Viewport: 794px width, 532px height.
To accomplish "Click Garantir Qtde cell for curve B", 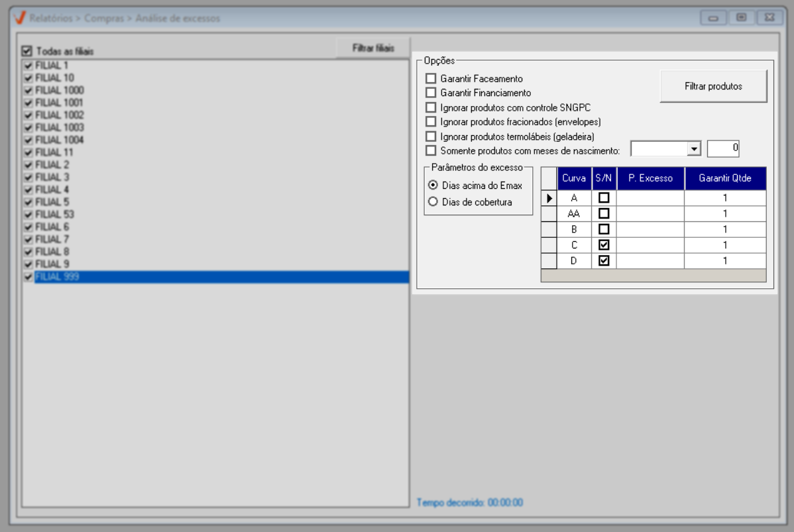I will click(725, 229).
